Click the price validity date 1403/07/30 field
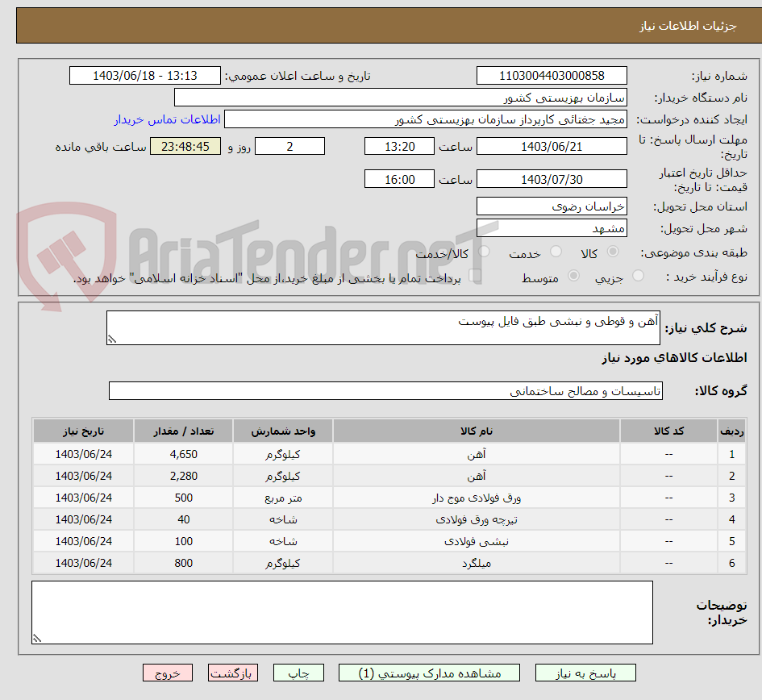Image resolution: width=762 pixels, height=700 pixels. click(552, 179)
